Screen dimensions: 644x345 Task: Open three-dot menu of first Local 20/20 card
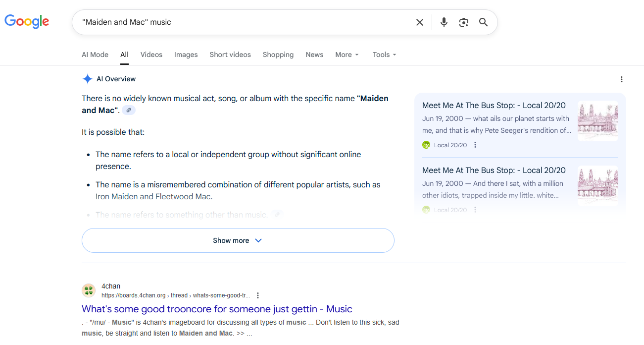click(x=475, y=145)
